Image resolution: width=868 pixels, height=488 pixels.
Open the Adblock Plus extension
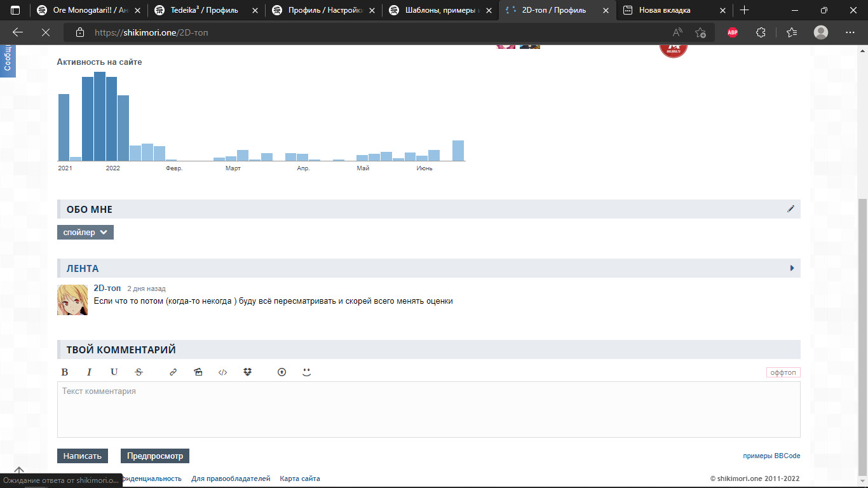click(x=733, y=32)
